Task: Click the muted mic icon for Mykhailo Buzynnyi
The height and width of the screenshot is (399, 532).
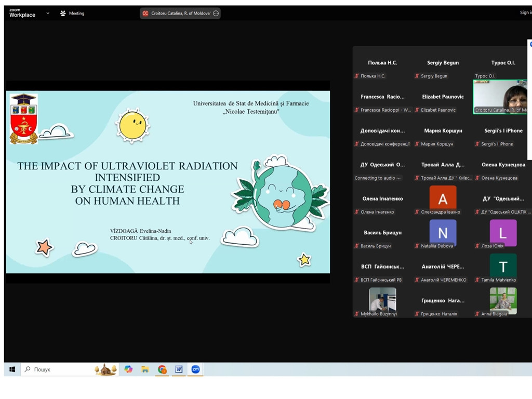Action: point(356,314)
